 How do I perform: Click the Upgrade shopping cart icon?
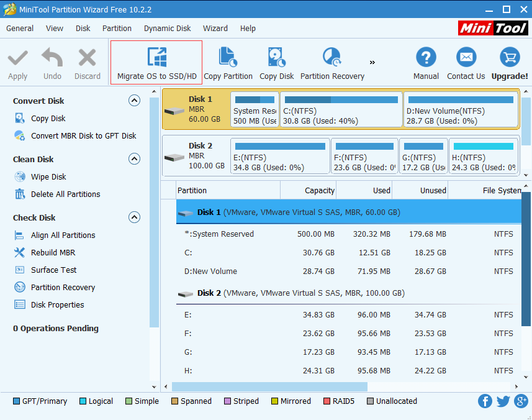510,57
